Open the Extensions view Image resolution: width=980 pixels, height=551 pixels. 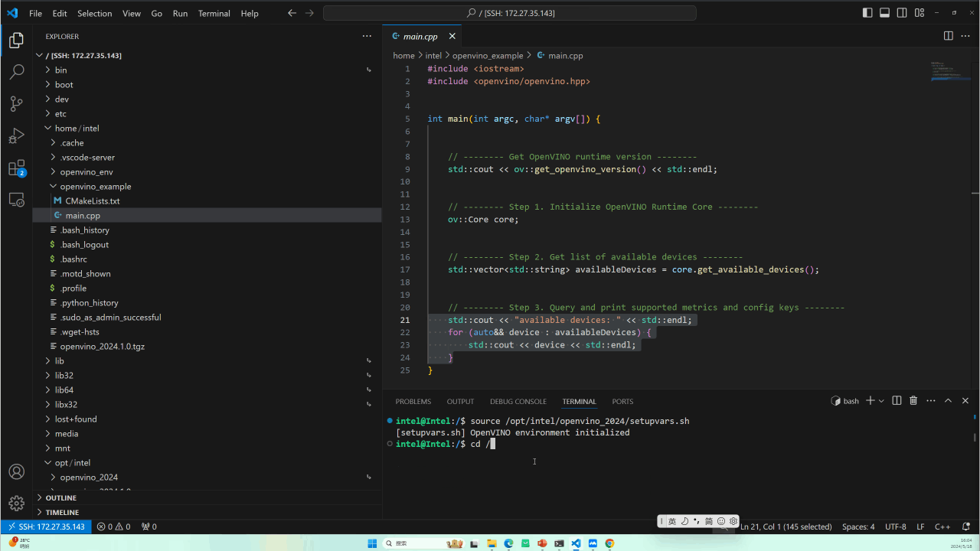(x=16, y=168)
